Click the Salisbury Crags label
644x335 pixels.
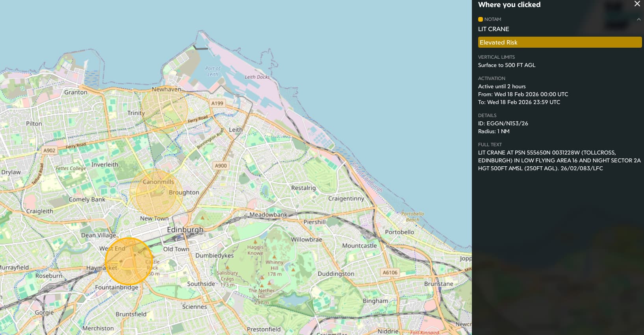(227, 275)
